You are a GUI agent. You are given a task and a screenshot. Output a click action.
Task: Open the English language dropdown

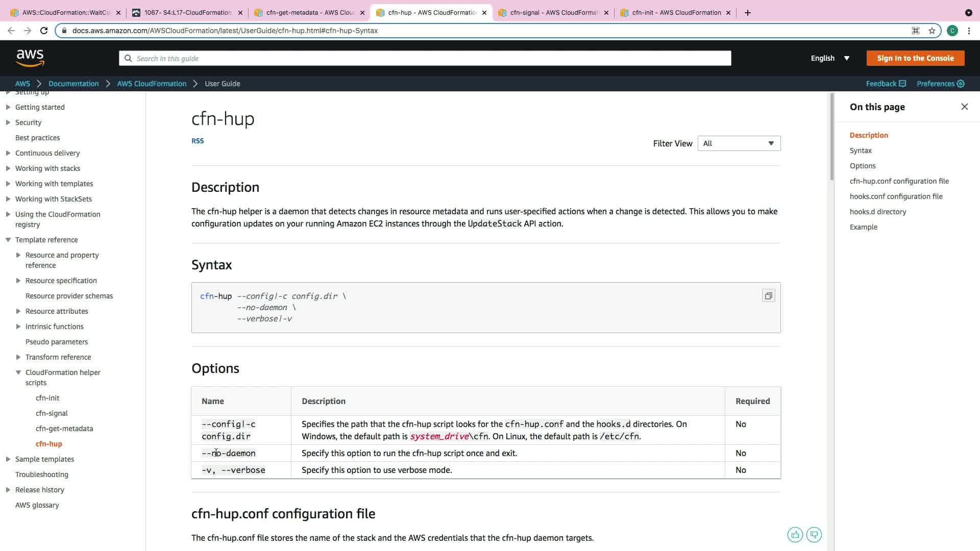pyautogui.click(x=830, y=58)
